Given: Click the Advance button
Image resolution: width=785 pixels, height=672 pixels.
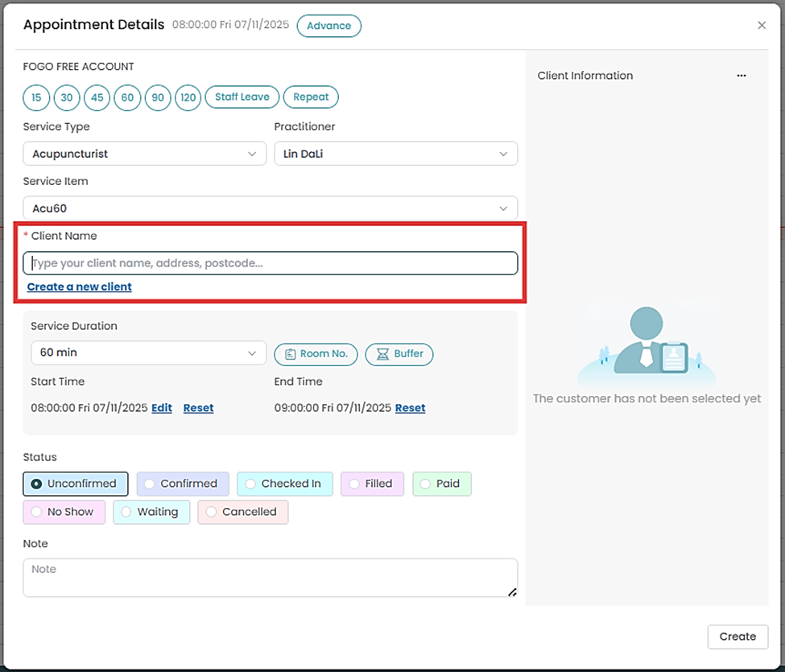Looking at the screenshot, I should coord(328,26).
